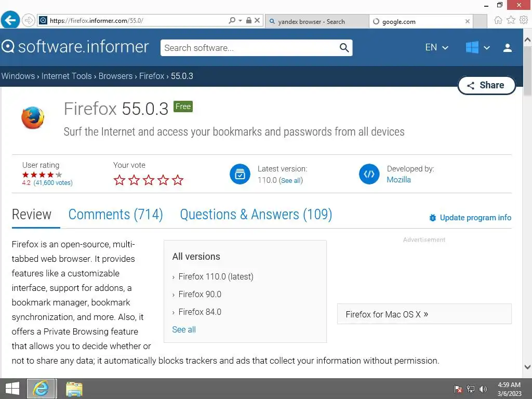Click the Developed by code icon
The image size is (532, 399).
(x=369, y=174)
